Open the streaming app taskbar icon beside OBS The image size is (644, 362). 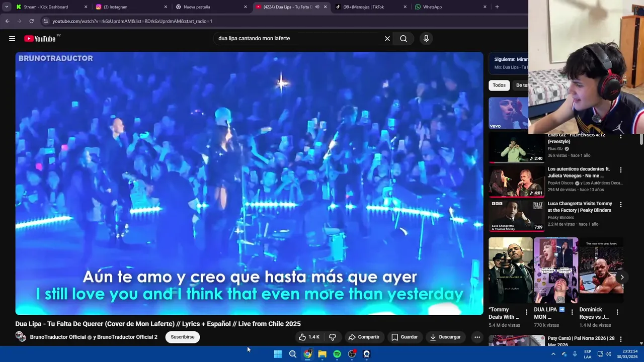point(367,354)
